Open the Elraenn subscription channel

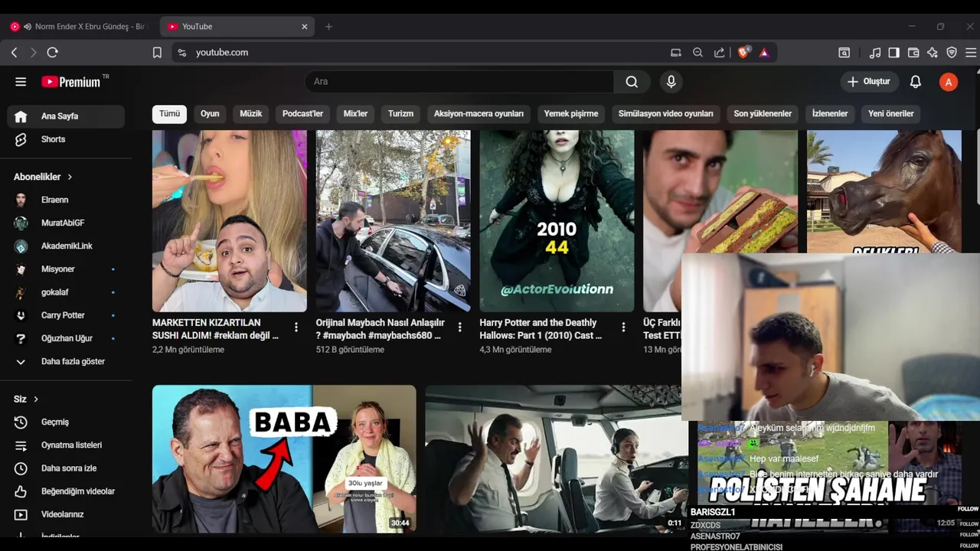coord(66,200)
